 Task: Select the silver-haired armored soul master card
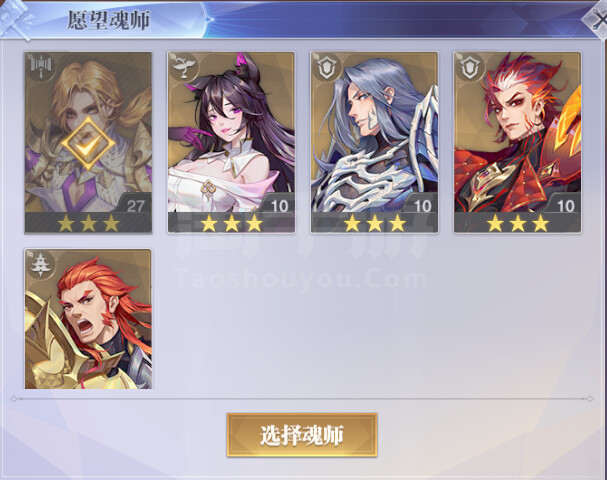coord(374,142)
